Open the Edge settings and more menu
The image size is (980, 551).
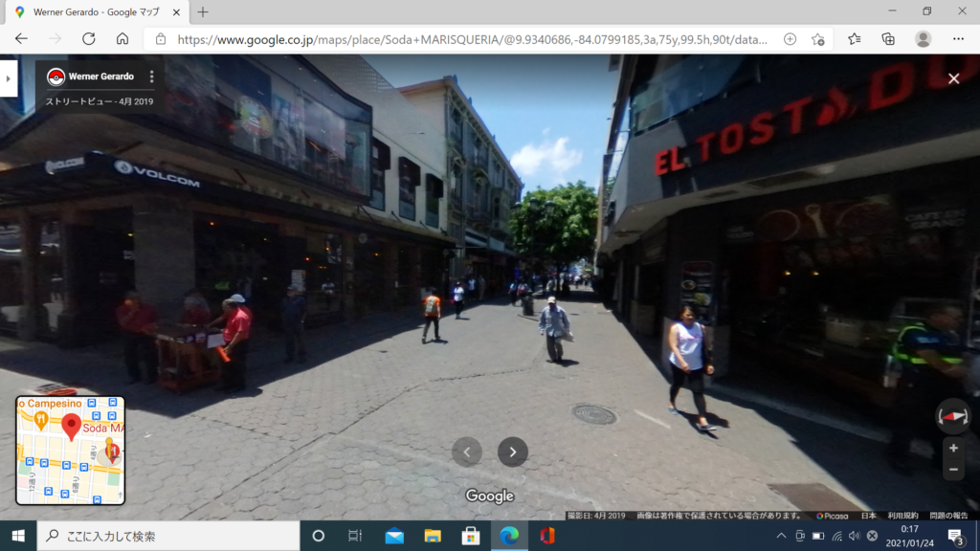coord(958,38)
